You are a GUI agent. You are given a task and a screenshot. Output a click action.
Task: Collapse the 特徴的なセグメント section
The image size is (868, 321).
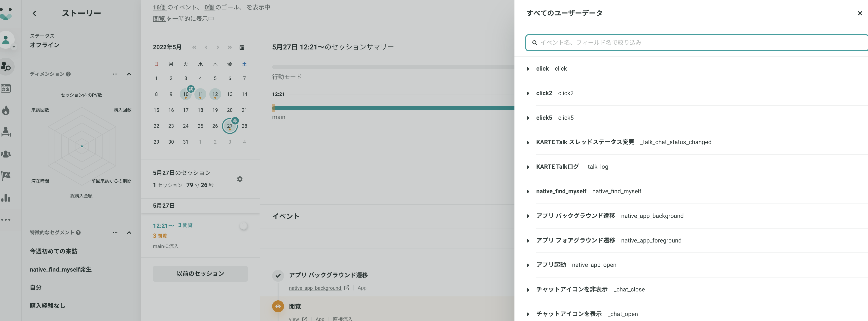point(129,233)
